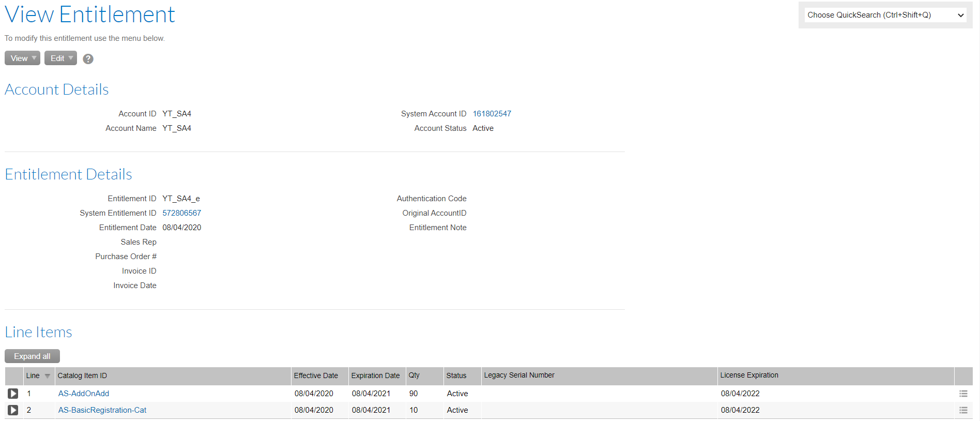980x421 pixels.
Task: Select the Account Status Active value
Action: (483, 128)
